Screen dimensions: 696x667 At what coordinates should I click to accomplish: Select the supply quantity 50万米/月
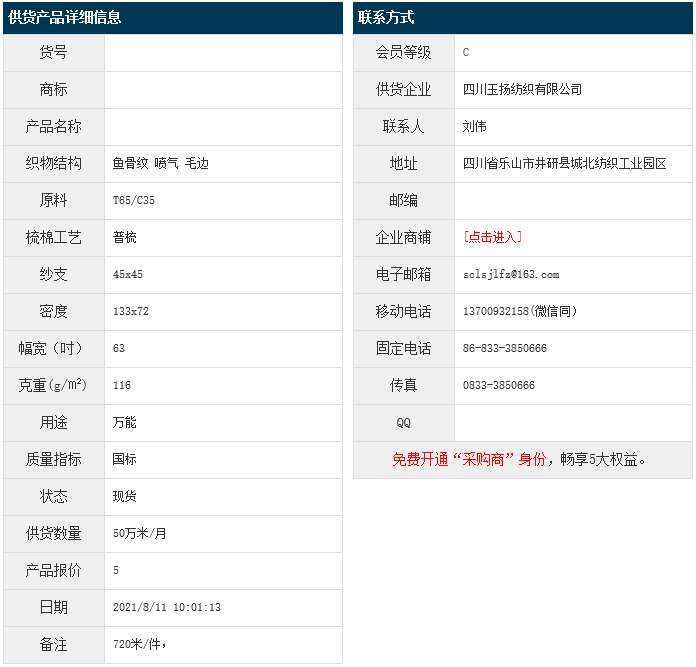click(x=140, y=533)
